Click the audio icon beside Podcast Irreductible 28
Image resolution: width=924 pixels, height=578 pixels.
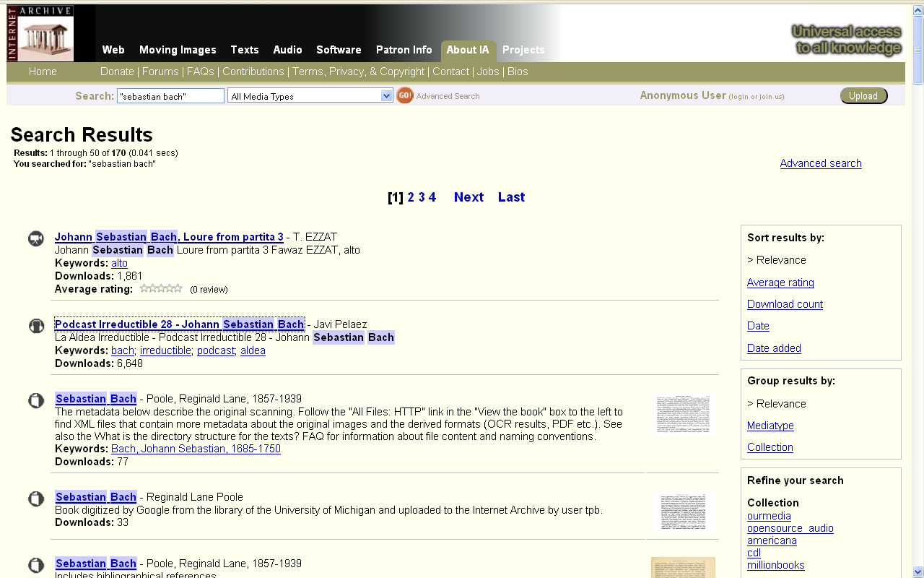point(36,326)
